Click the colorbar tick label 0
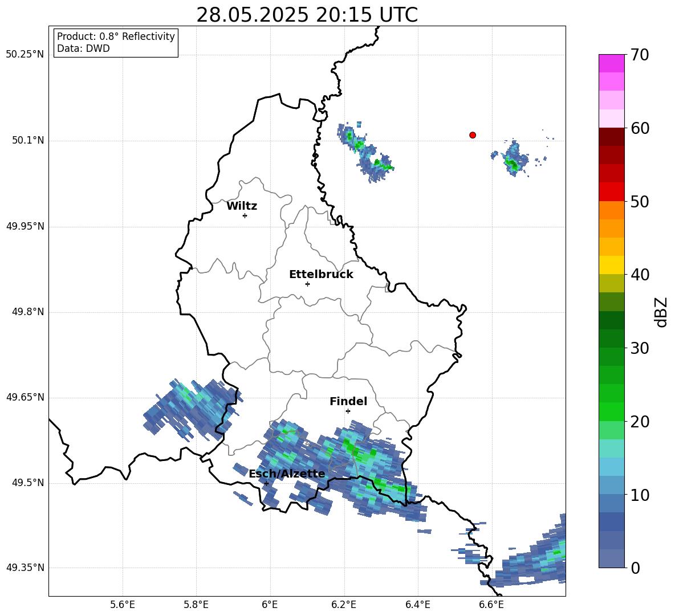This screenshot has height=616, width=675. coord(635,568)
